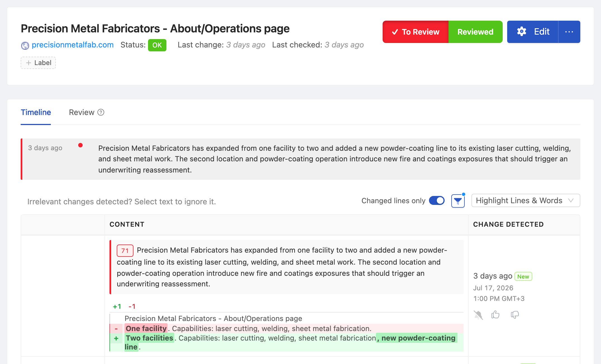Open the three-dots more options menu
The width and height of the screenshot is (601, 364).
coord(569,32)
